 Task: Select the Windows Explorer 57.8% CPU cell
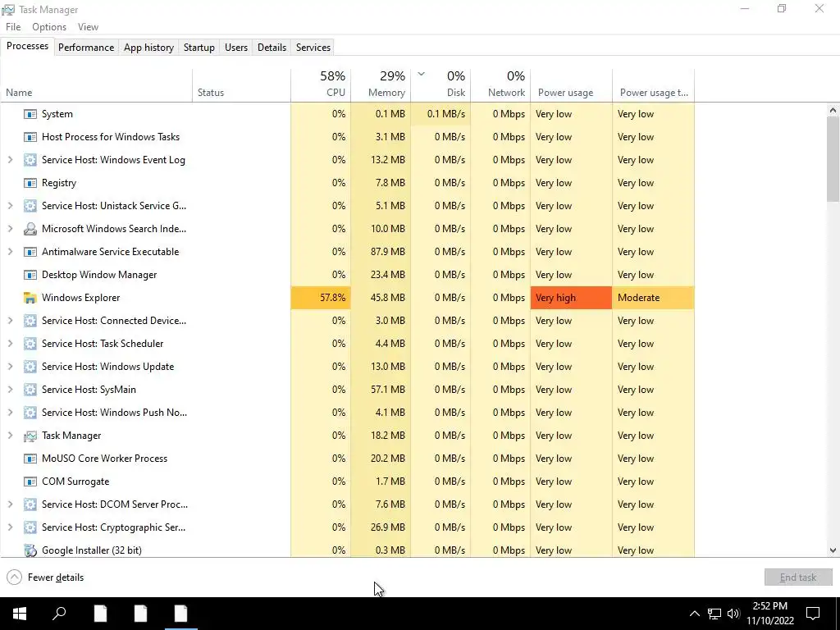pos(321,298)
